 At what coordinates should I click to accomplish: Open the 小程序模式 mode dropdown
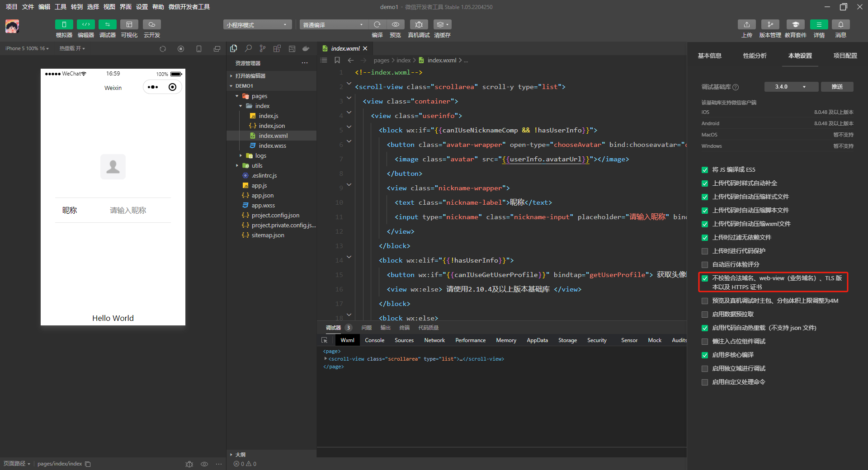pyautogui.click(x=257, y=25)
